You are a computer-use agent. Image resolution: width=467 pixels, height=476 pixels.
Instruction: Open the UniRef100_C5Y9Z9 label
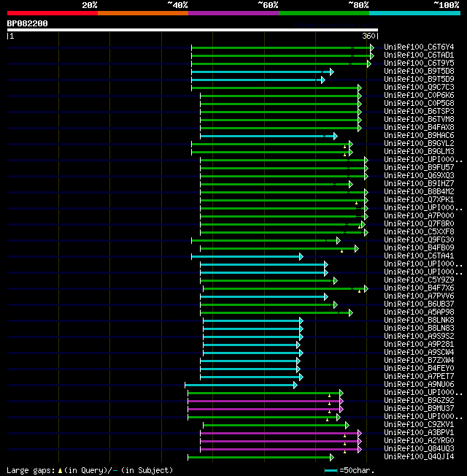point(419,280)
